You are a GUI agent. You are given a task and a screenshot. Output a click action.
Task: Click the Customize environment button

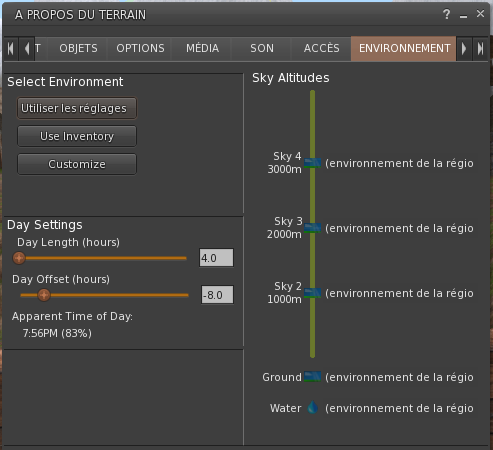click(x=77, y=164)
